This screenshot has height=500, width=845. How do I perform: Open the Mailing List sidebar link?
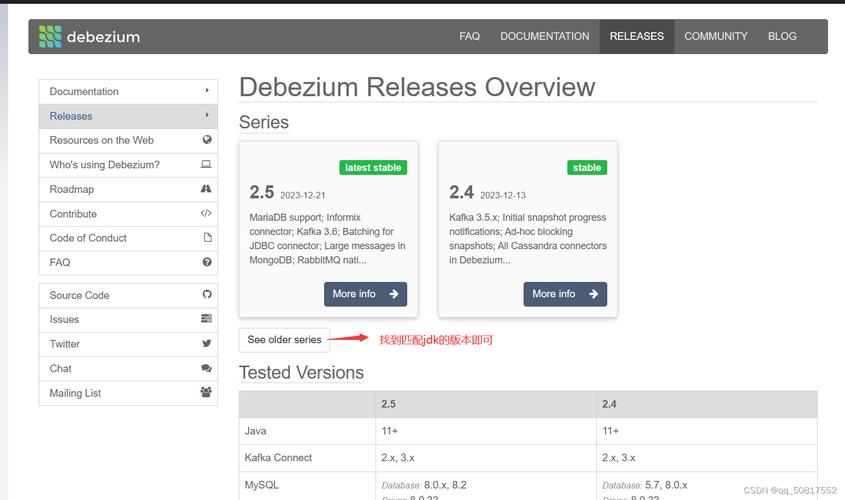128,393
